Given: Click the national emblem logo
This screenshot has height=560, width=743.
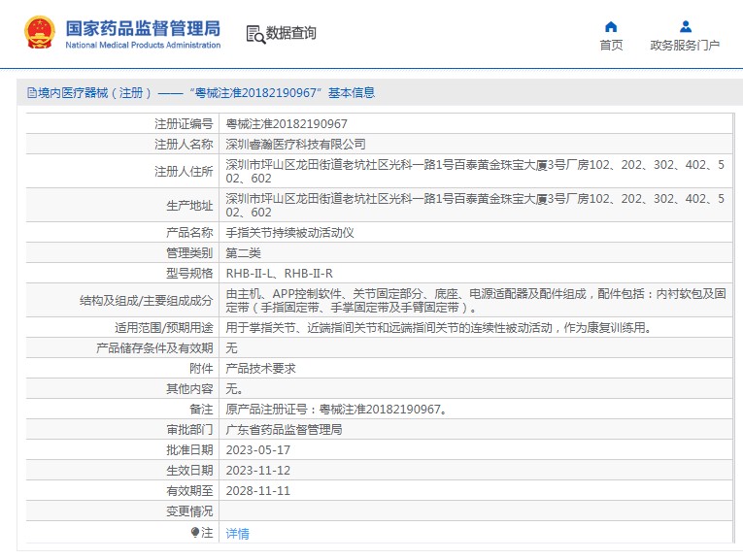Looking at the screenshot, I should point(39,33).
